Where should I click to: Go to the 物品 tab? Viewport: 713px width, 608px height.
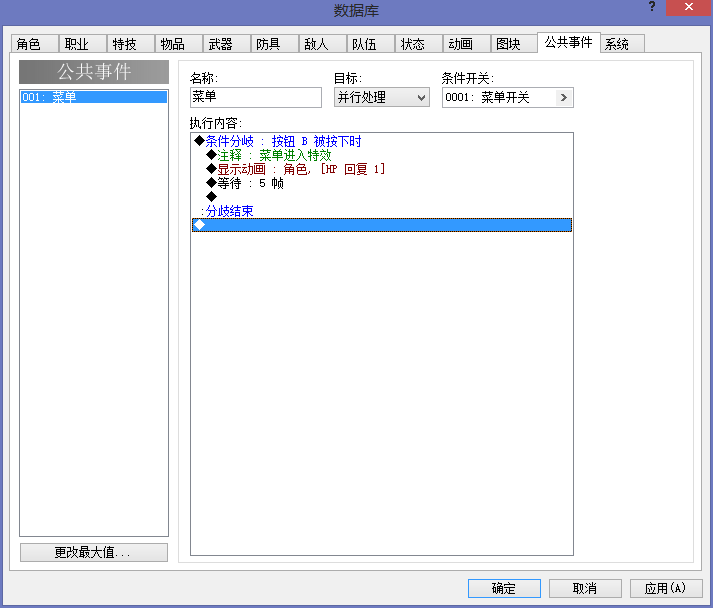pyautogui.click(x=179, y=44)
